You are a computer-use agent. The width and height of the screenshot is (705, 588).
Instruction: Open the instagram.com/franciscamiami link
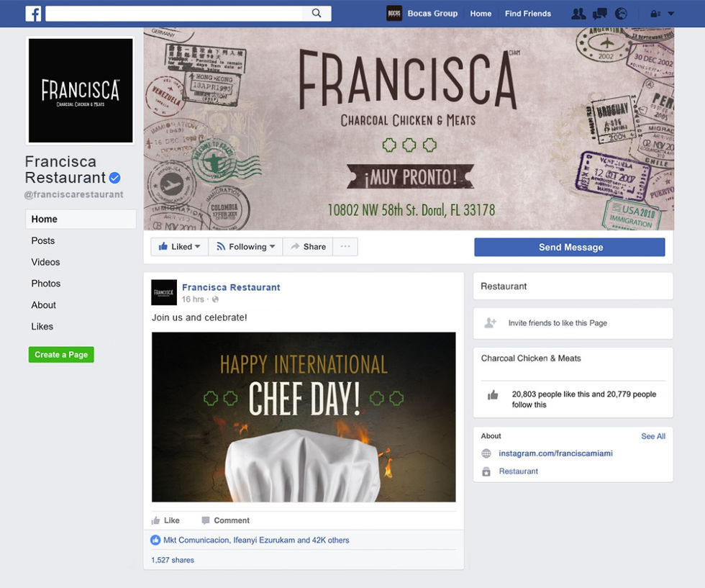coord(555,453)
